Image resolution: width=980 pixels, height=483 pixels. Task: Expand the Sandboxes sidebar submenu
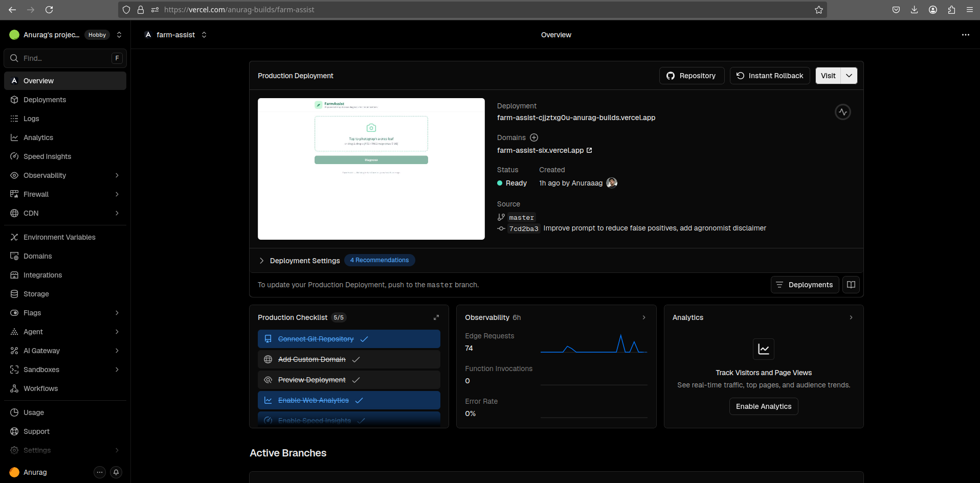pos(117,370)
